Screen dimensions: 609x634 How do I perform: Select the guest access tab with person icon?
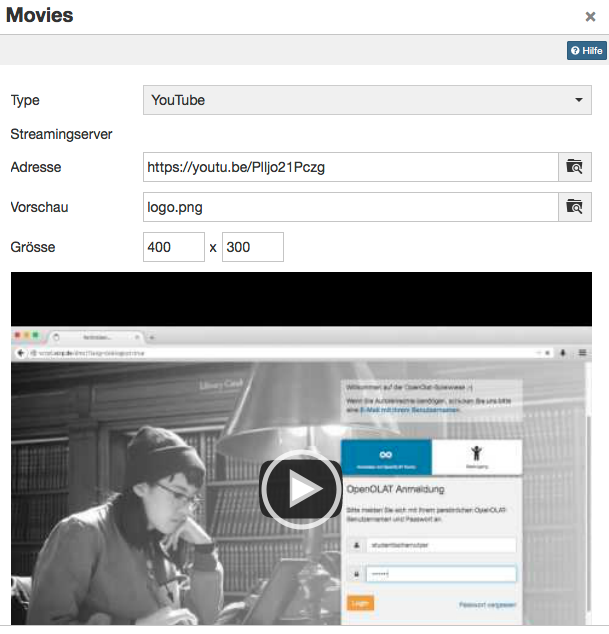tap(474, 457)
